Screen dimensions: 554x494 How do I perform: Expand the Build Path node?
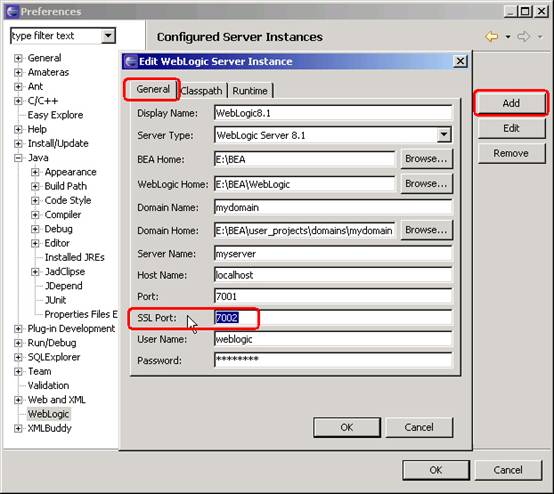tap(35, 186)
